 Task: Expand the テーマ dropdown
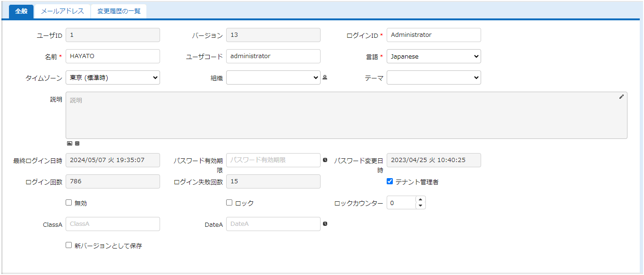(x=434, y=77)
